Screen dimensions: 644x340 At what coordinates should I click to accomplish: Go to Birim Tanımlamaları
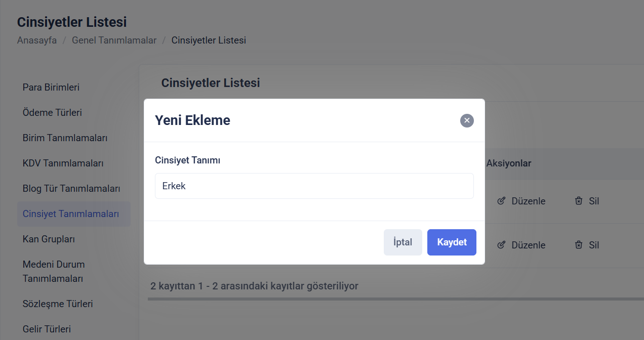pos(65,138)
